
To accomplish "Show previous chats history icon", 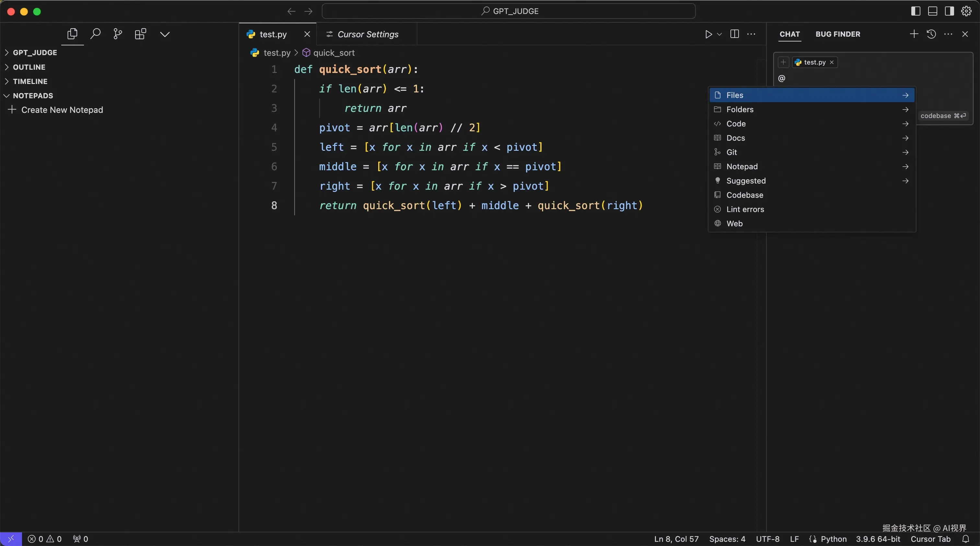I will click(x=931, y=34).
